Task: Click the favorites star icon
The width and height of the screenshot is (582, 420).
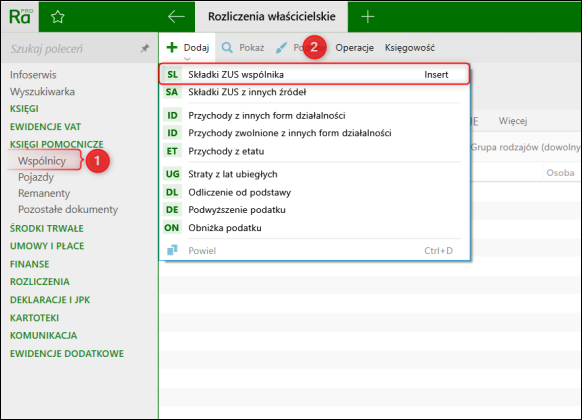Action: point(58,17)
